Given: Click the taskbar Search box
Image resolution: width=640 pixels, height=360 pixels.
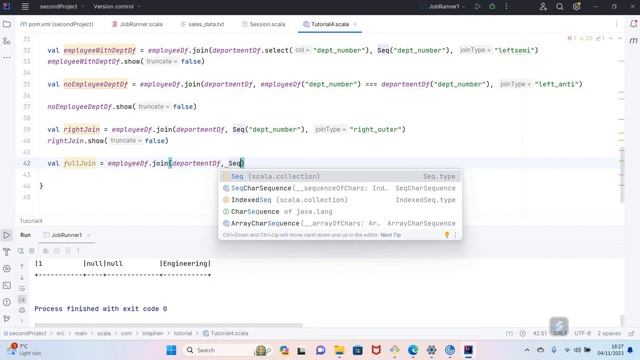Looking at the screenshot, I should [x=227, y=350].
